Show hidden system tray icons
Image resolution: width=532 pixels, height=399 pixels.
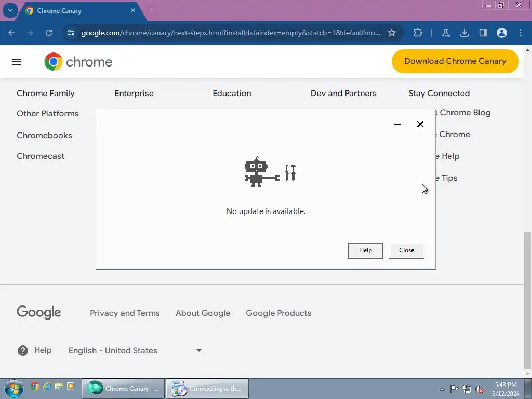(x=442, y=389)
